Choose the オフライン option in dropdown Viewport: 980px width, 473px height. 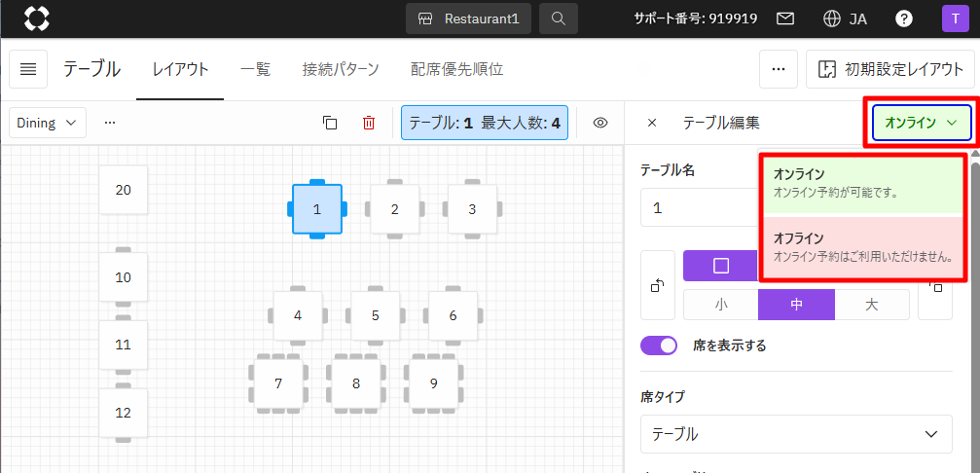click(864, 247)
